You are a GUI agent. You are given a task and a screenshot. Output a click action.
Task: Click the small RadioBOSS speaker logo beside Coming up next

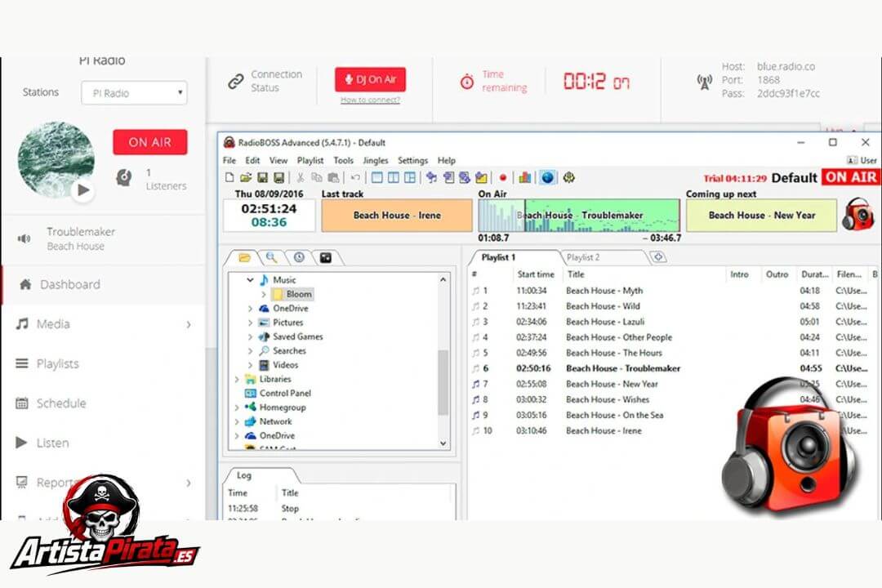tap(858, 214)
